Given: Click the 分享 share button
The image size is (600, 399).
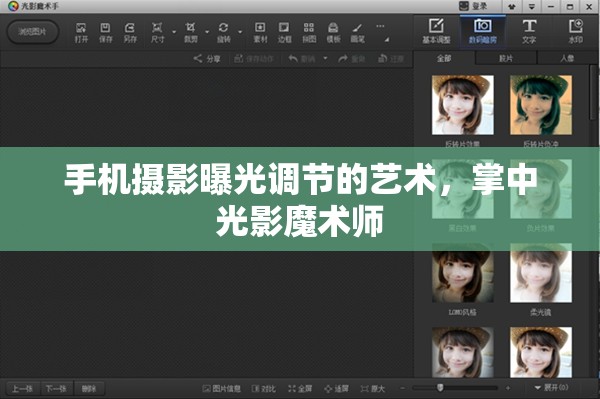Looking at the screenshot, I should [207, 59].
